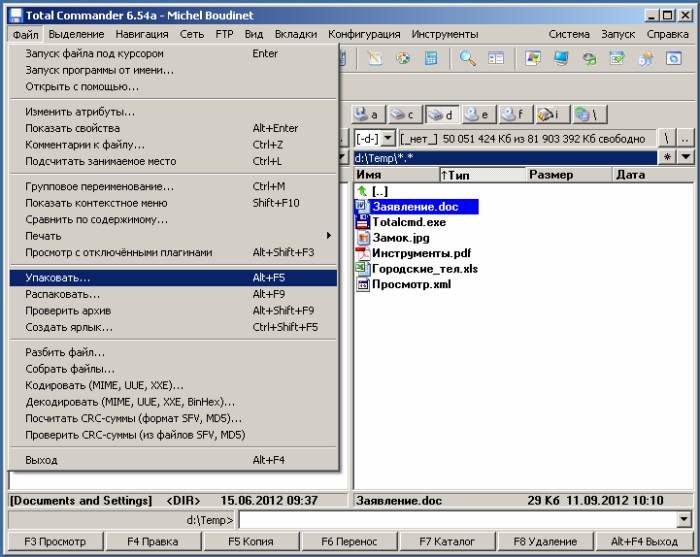700x557 pixels.
Task: Go up with the two-dots button
Action: click(x=685, y=139)
